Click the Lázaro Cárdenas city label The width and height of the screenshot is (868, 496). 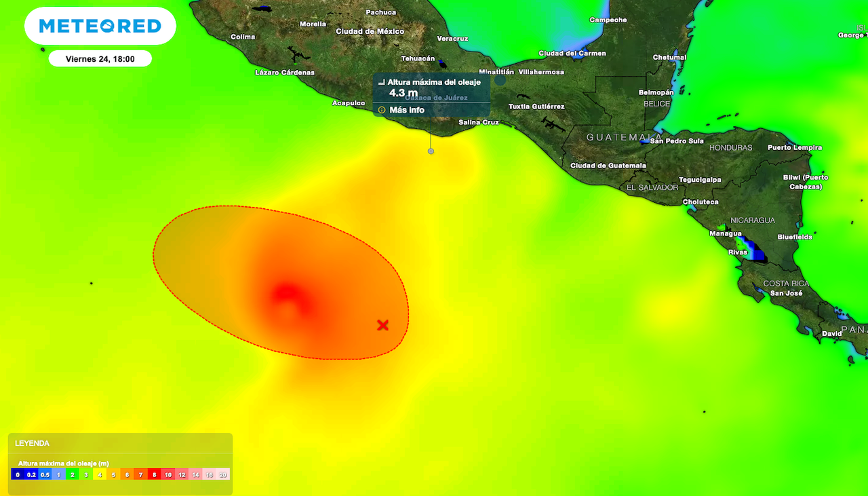(x=285, y=72)
